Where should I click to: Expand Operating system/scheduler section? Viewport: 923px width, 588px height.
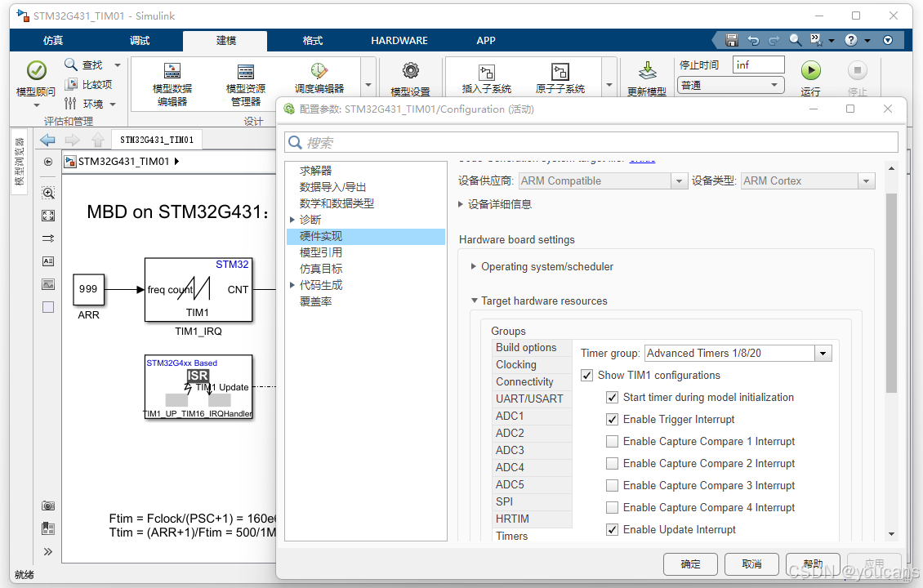click(474, 266)
